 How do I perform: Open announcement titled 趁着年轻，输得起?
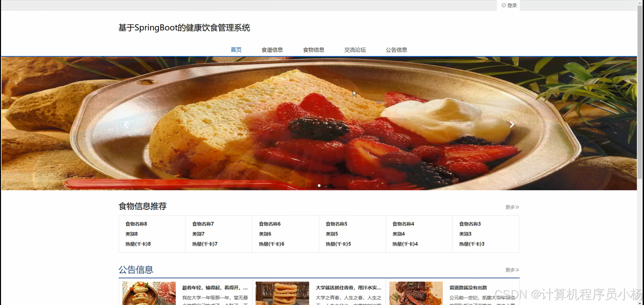click(215, 288)
